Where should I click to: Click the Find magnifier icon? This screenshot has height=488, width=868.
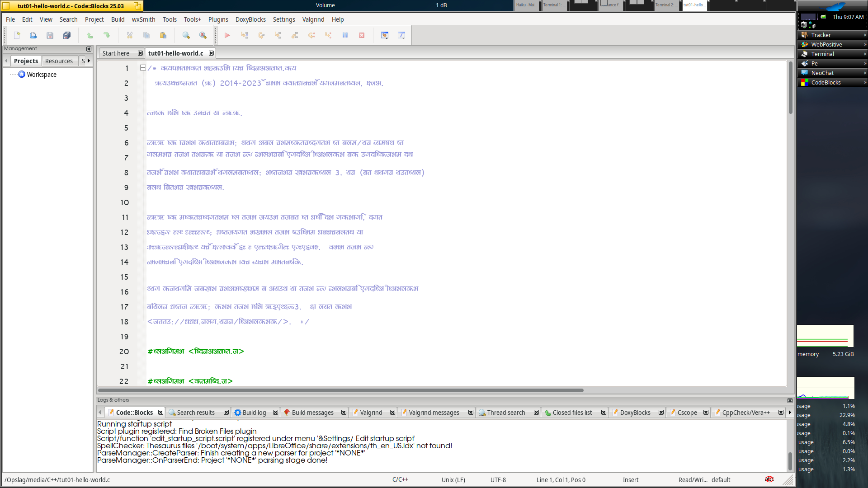[186, 35]
